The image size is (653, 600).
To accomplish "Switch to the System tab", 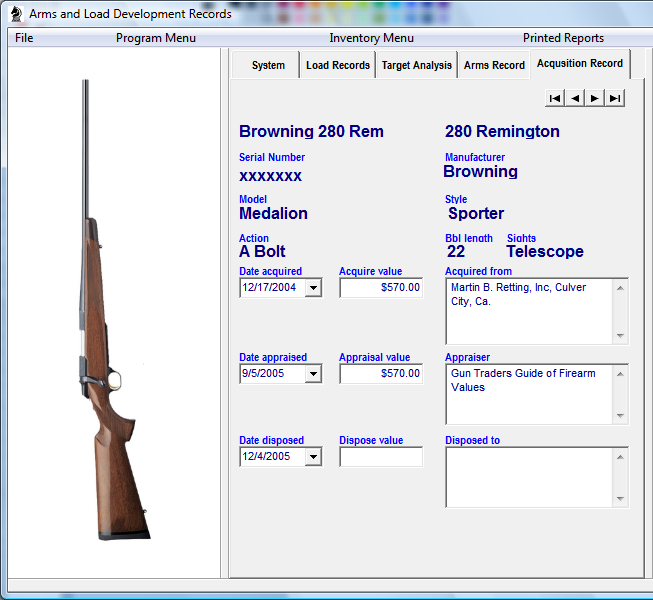I will pyautogui.click(x=268, y=65).
